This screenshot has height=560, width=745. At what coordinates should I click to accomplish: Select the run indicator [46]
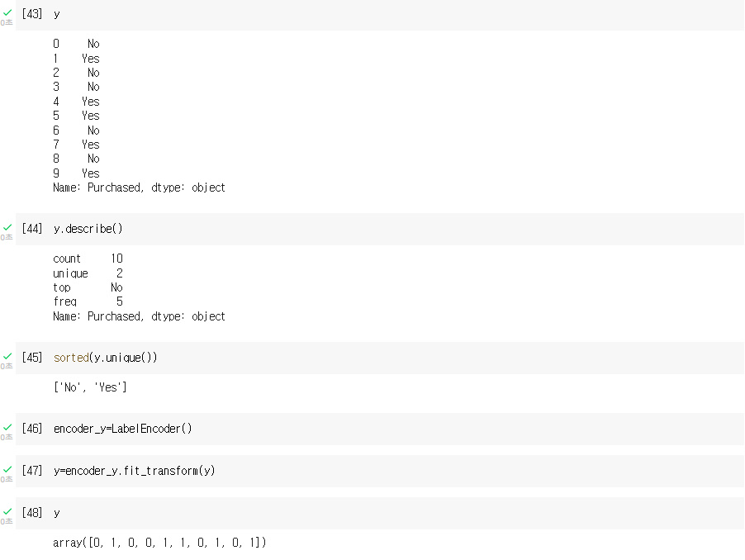(32, 429)
